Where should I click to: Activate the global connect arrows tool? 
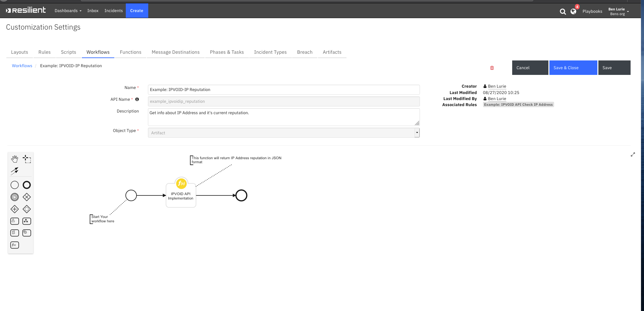(x=14, y=171)
